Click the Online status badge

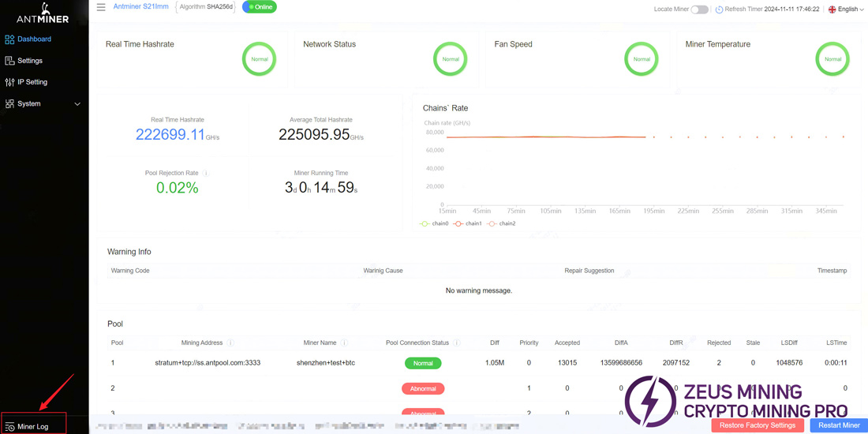[260, 6]
